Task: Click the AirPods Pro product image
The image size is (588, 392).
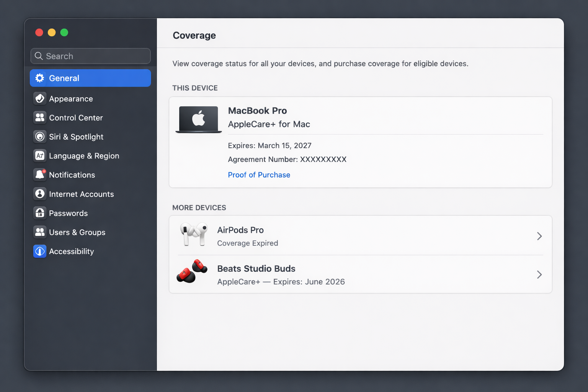Action: tap(194, 235)
